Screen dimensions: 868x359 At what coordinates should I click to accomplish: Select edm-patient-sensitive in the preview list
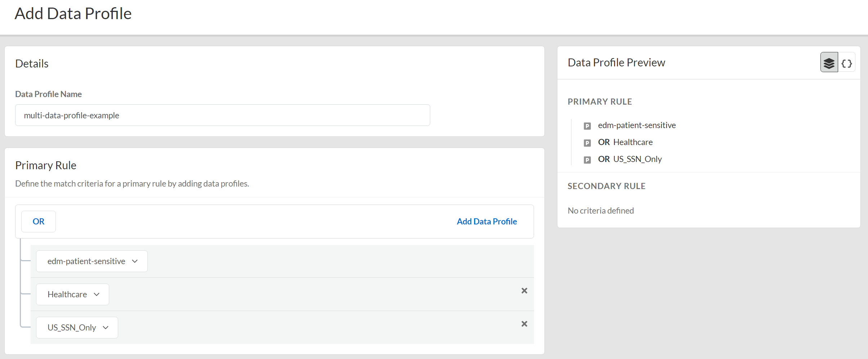click(637, 125)
